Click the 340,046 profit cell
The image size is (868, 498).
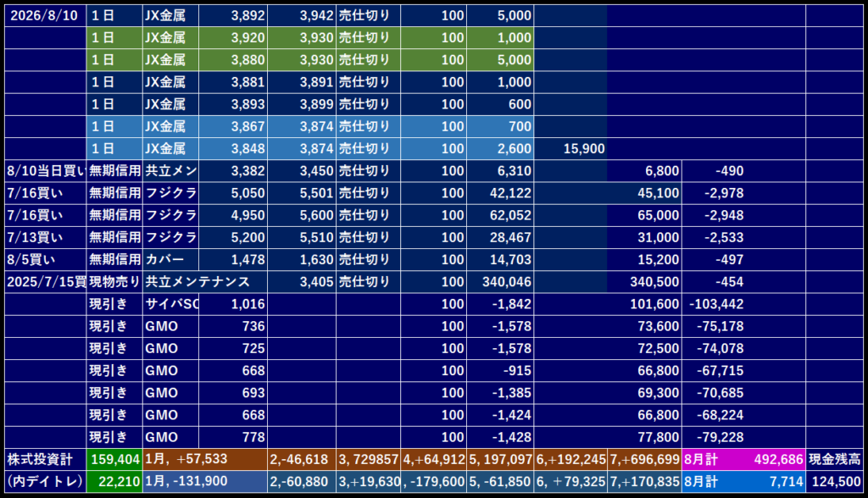click(500, 282)
